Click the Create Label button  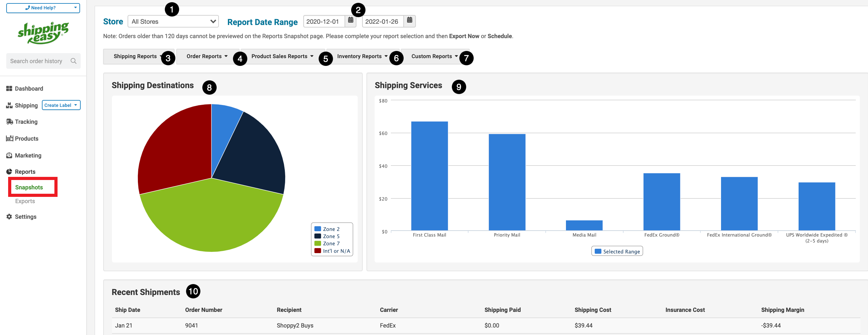(x=61, y=105)
